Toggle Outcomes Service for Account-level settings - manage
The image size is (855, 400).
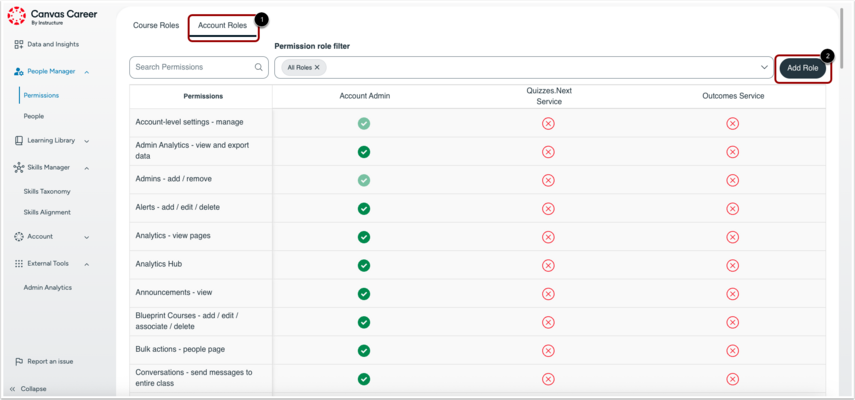point(733,124)
